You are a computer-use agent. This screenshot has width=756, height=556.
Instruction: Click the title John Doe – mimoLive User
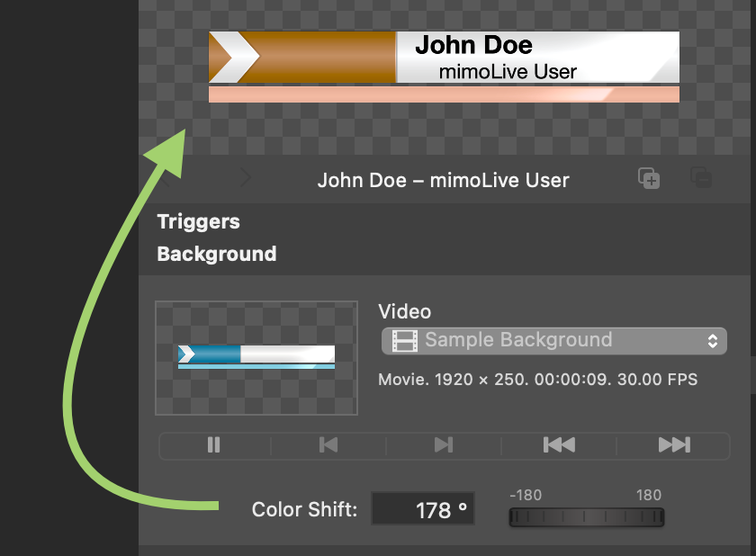pyautogui.click(x=443, y=181)
